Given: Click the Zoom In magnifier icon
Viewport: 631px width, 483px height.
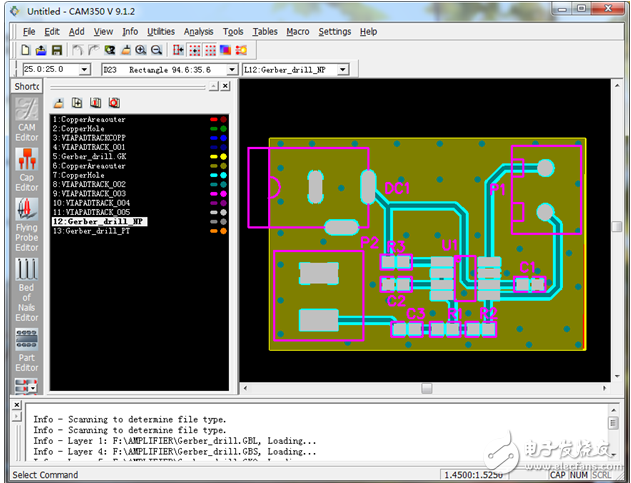Looking at the screenshot, I should [141, 50].
